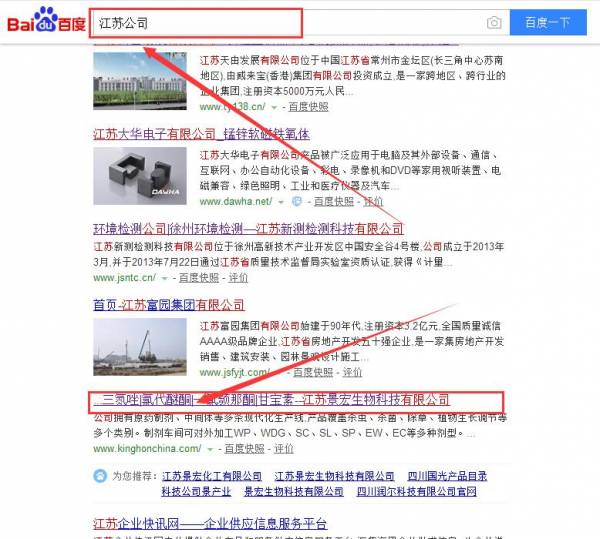Open 江苏大华电子有限公司 result title
Image resolution: width=600 pixels, height=539 pixels.
[x=201, y=134]
